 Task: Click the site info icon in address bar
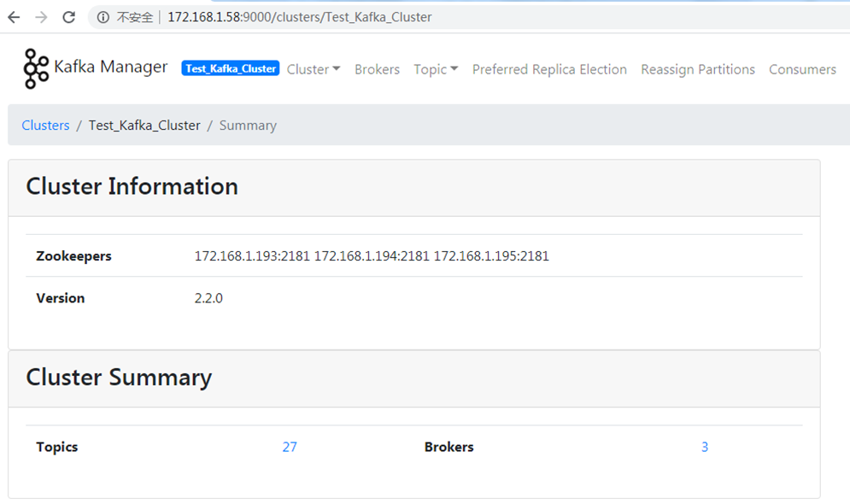pyautogui.click(x=103, y=17)
